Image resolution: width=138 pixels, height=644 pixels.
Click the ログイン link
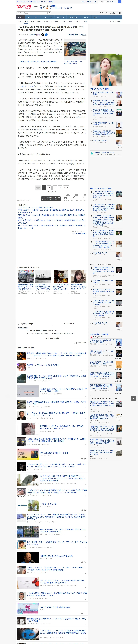(x=42, y=8)
